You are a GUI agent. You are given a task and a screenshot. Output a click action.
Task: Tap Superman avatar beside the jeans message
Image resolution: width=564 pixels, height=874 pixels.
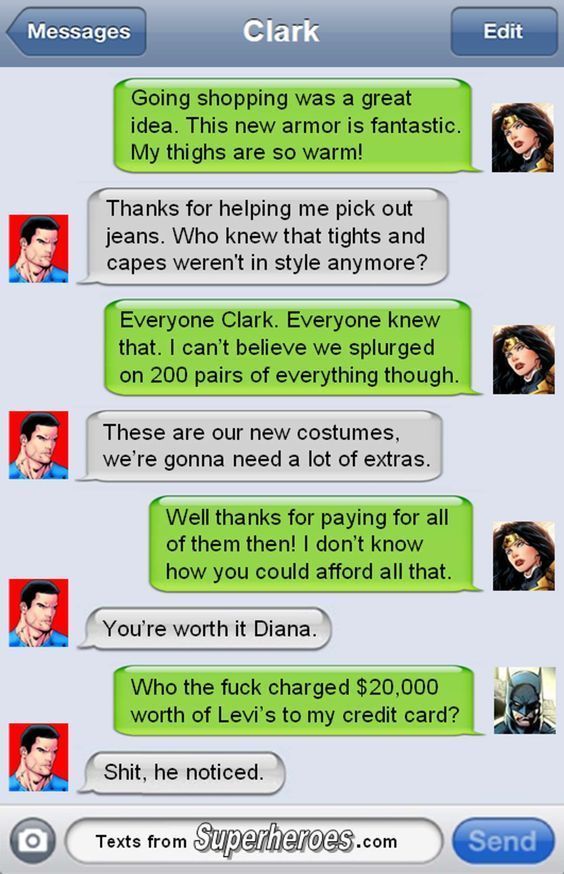click(x=38, y=249)
